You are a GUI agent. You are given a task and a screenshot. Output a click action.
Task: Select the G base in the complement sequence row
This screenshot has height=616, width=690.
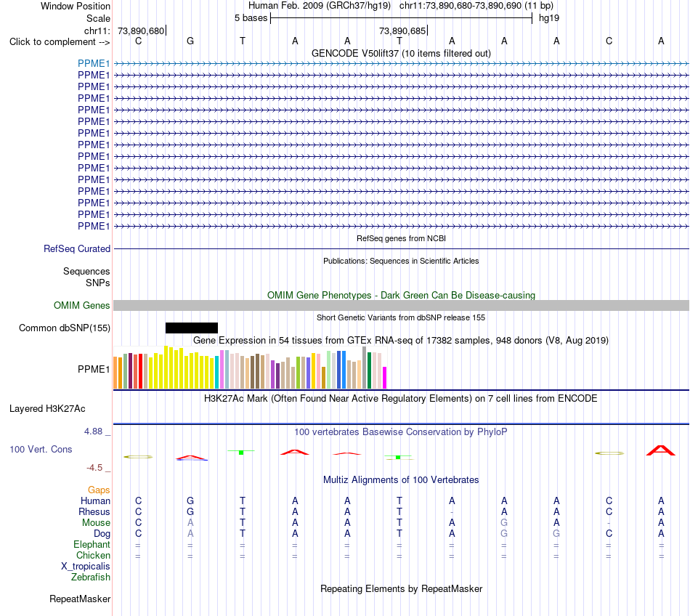pos(190,41)
